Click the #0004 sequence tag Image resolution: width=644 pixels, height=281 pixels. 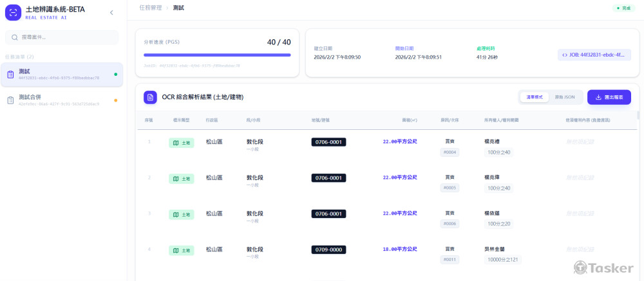tap(450, 152)
